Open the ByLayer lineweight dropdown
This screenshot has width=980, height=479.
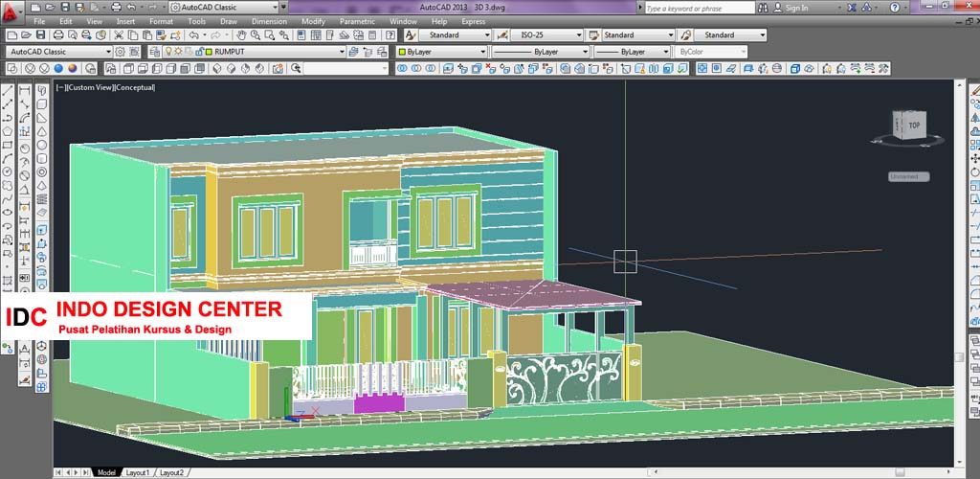[x=632, y=52]
